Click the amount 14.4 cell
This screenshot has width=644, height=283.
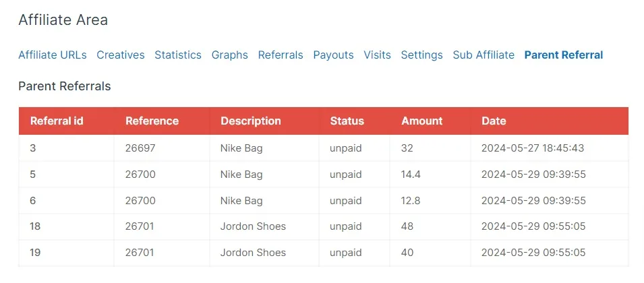tap(411, 175)
